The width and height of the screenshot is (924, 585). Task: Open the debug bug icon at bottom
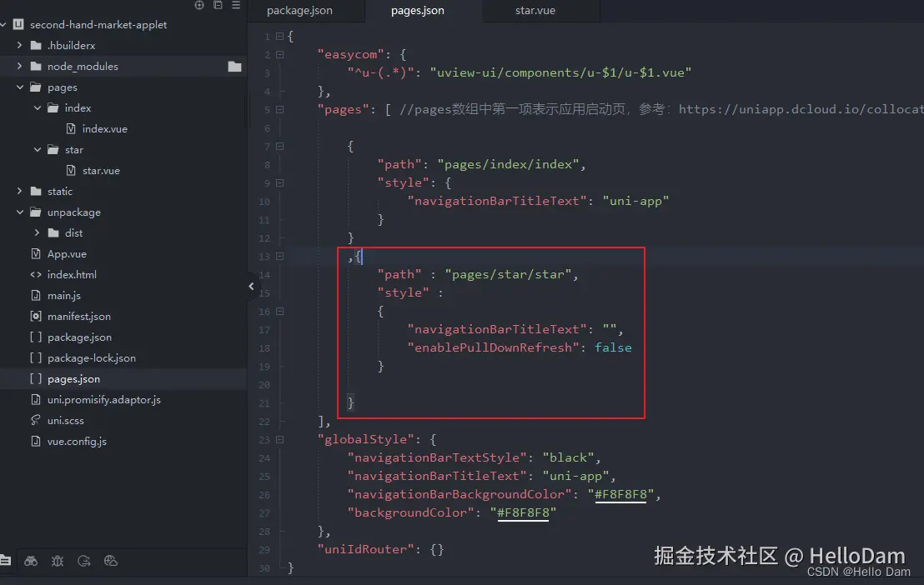57,561
